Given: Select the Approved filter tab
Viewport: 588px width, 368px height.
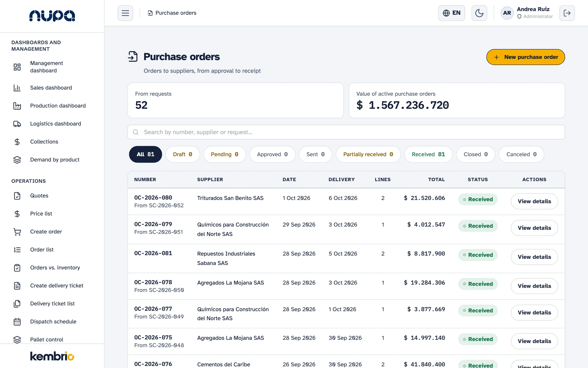Looking at the screenshot, I should pos(272,154).
